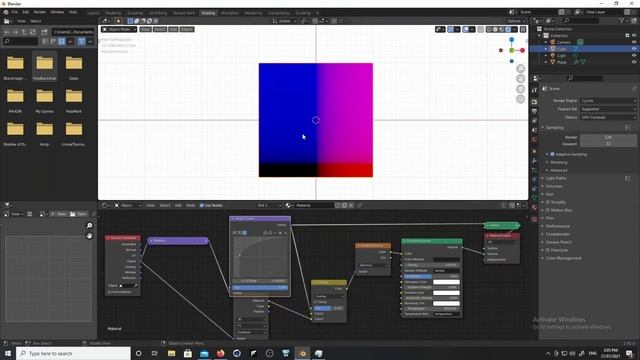Screen dimensions: 640x360
Task: Click pan hand icon in image editor
Action: pyautogui.click(x=89, y=236)
